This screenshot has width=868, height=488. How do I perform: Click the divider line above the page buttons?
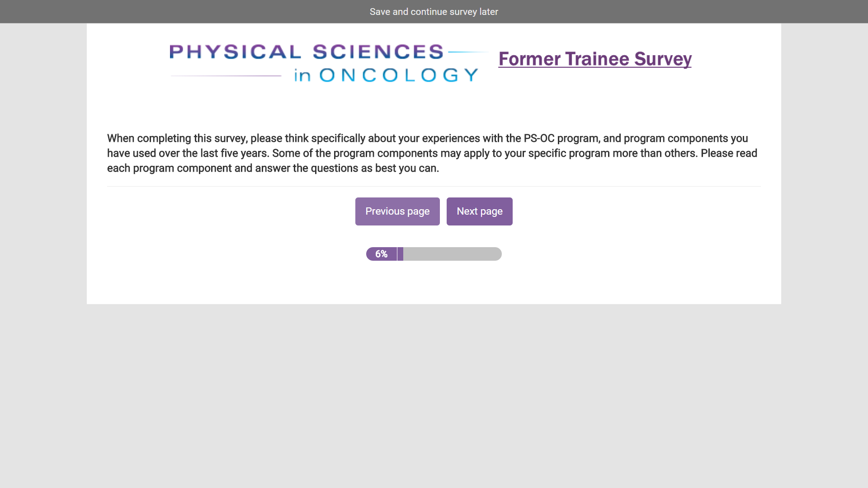point(434,186)
